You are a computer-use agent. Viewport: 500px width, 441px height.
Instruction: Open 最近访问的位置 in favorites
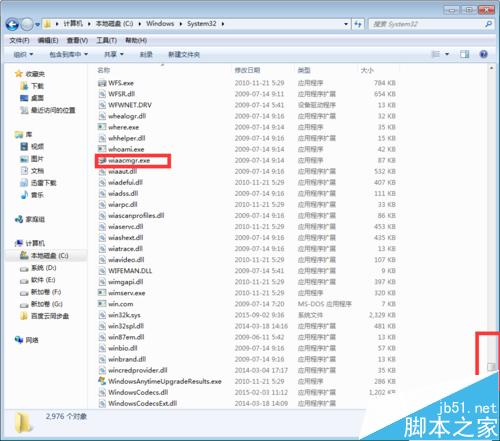point(53,110)
